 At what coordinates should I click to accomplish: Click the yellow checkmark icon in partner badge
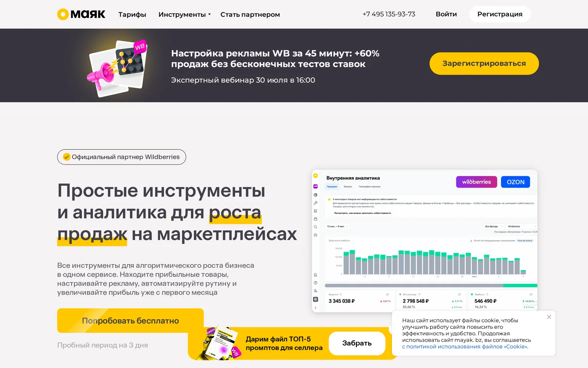(67, 157)
